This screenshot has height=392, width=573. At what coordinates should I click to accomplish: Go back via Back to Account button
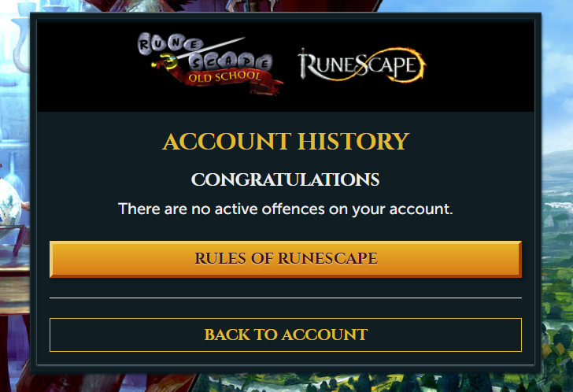pyautogui.click(x=286, y=335)
